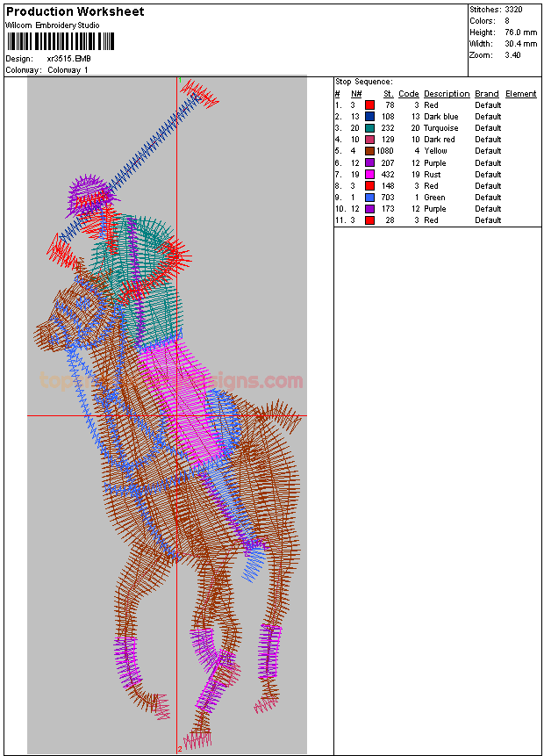Select the Width value '30.4 mm'

tap(521, 44)
